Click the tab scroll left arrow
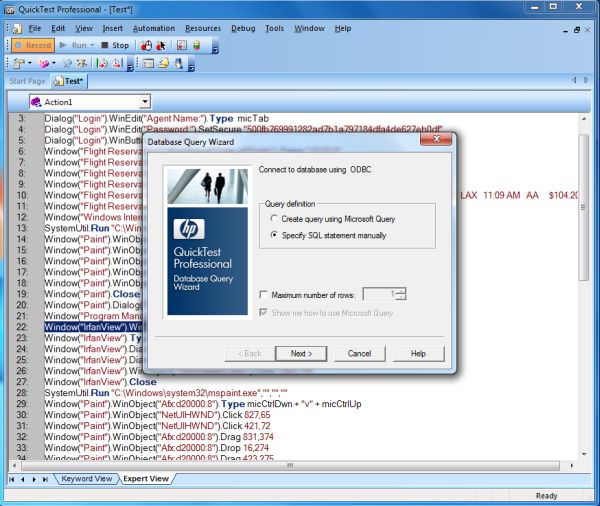The width and height of the screenshot is (600, 506). (x=574, y=80)
